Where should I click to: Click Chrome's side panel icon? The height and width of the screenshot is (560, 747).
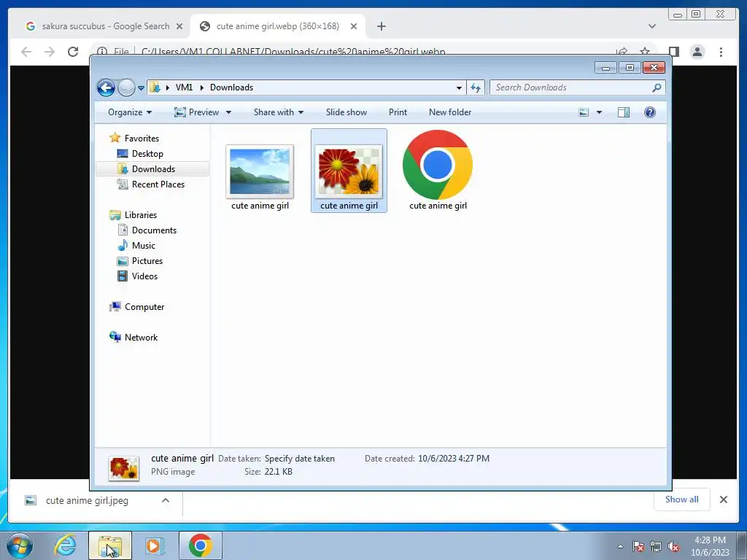click(x=673, y=52)
